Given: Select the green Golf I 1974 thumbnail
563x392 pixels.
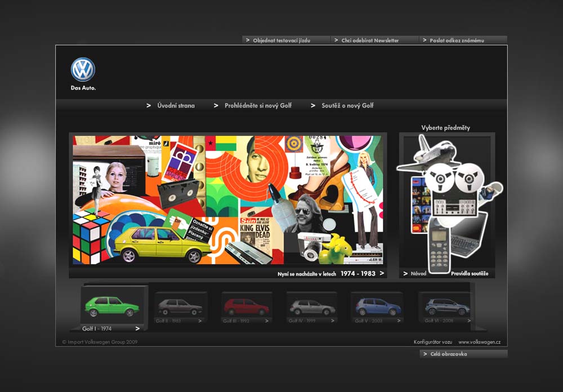Looking at the screenshot, I should pos(112,307).
